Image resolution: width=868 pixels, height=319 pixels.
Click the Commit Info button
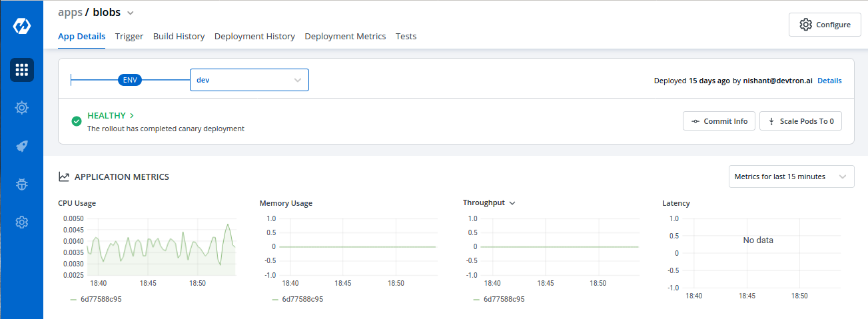click(719, 121)
